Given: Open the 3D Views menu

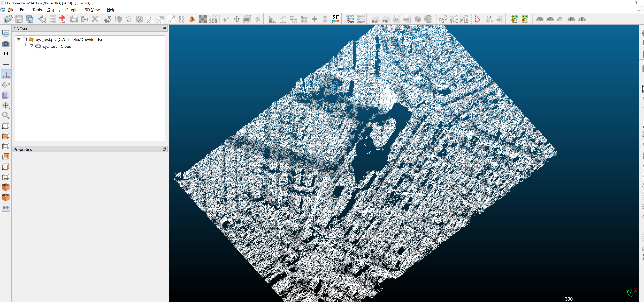Looking at the screenshot, I should click(93, 10).
